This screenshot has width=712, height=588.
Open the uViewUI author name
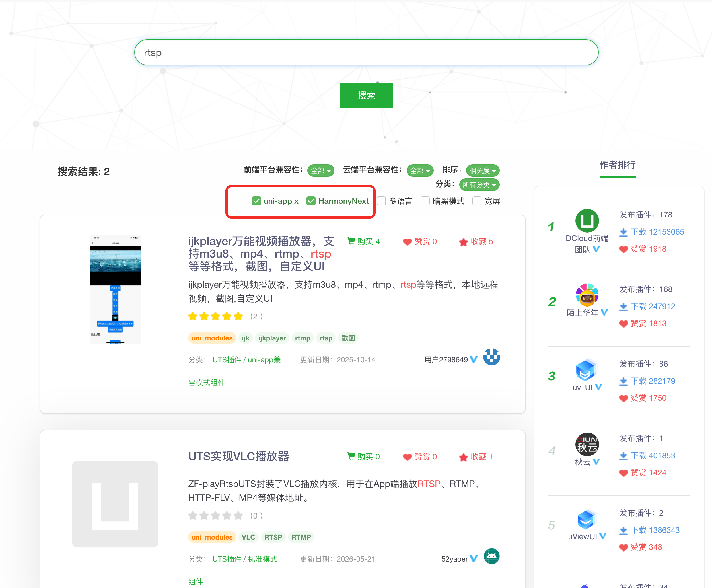582,536
